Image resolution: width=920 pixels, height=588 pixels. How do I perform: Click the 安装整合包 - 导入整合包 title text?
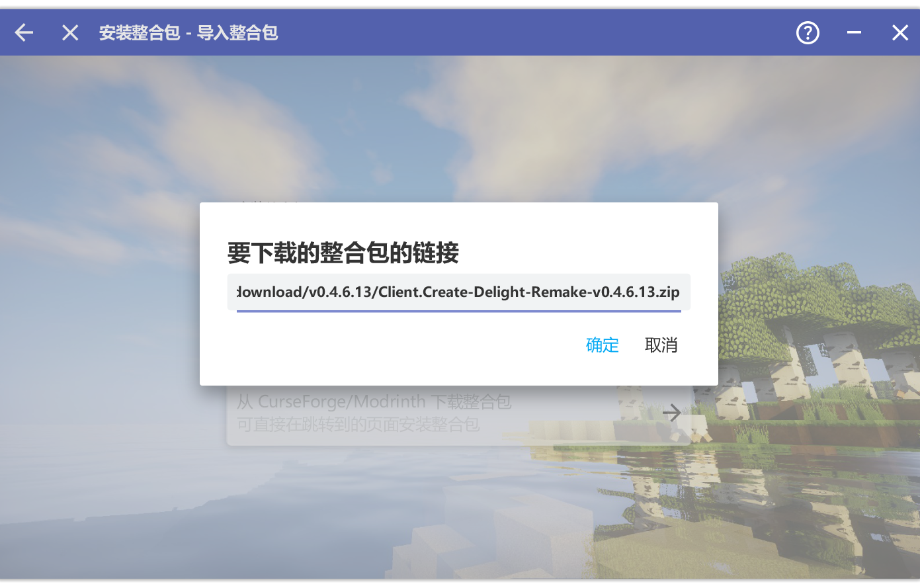(188, 32)
